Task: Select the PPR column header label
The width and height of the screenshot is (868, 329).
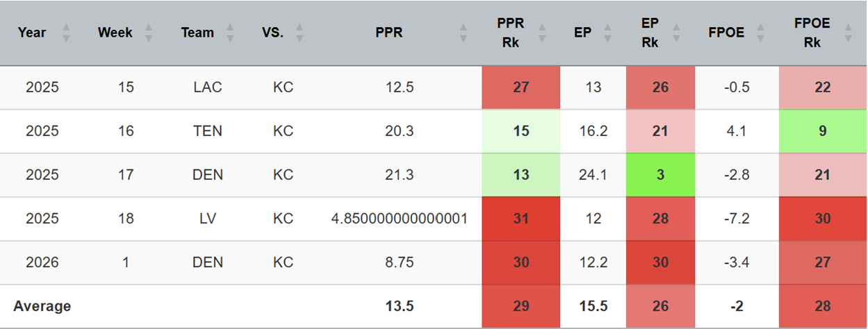Action: (x=389, y=33)
